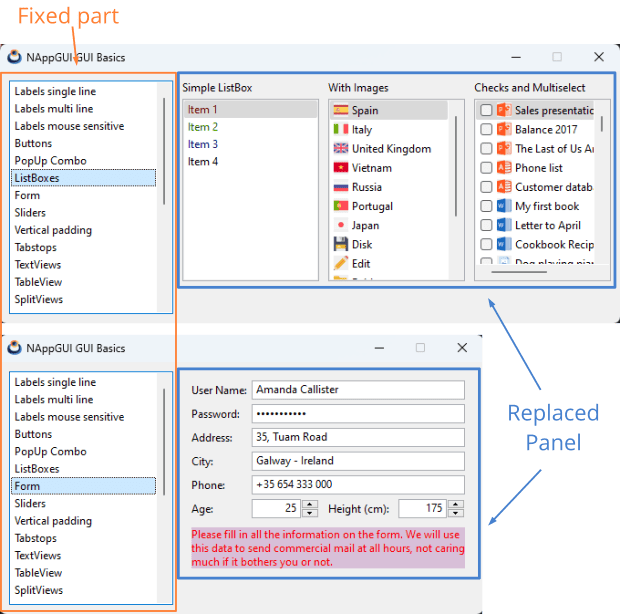620x614 pixels.
Task: Select TableView in the lower window's list
Action: pos(38,573)
